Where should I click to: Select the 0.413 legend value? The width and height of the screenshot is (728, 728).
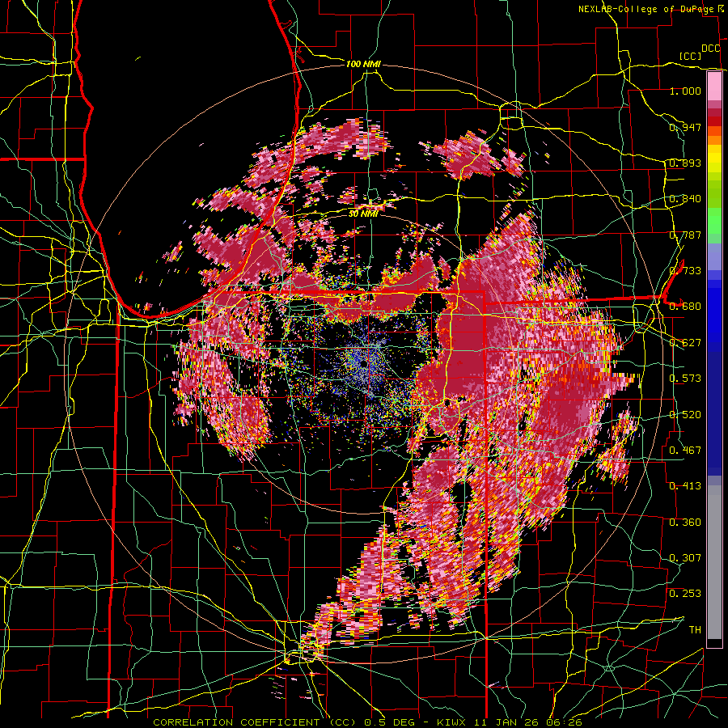[685, 486]
